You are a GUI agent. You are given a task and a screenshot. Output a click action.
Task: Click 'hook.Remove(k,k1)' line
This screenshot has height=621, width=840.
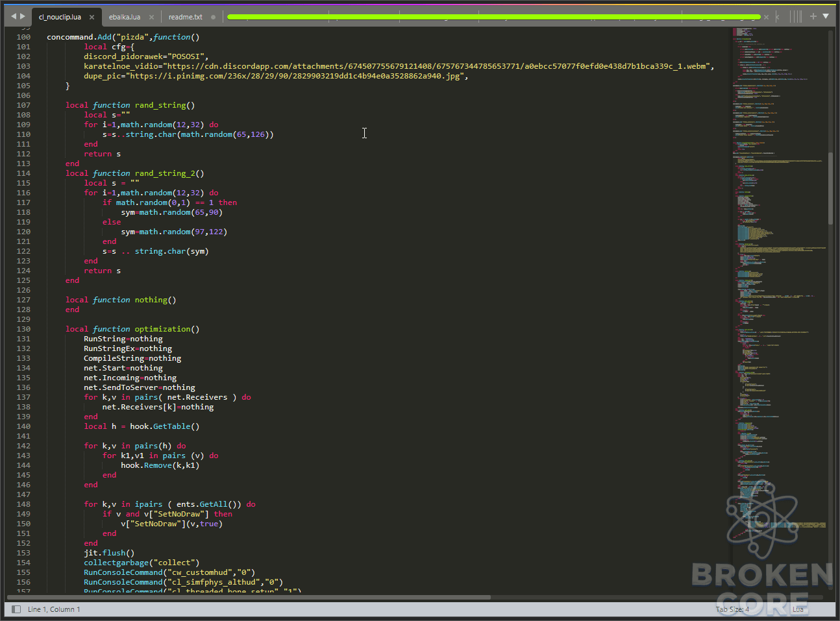point(160,465)
